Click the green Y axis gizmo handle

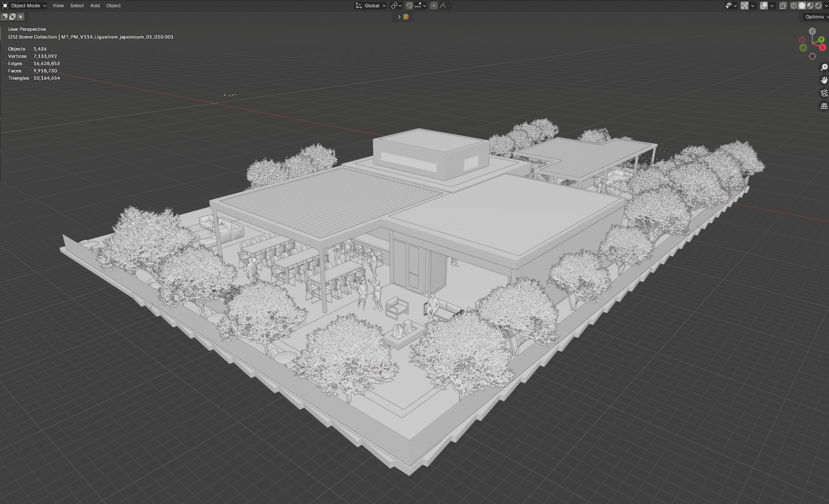point(821,39)
